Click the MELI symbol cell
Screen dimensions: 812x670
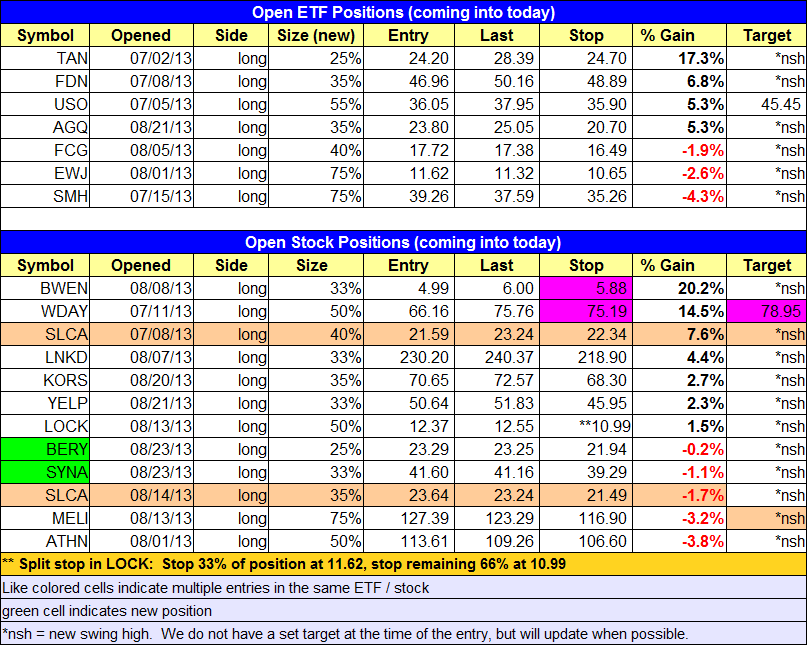tap(45, 518)
